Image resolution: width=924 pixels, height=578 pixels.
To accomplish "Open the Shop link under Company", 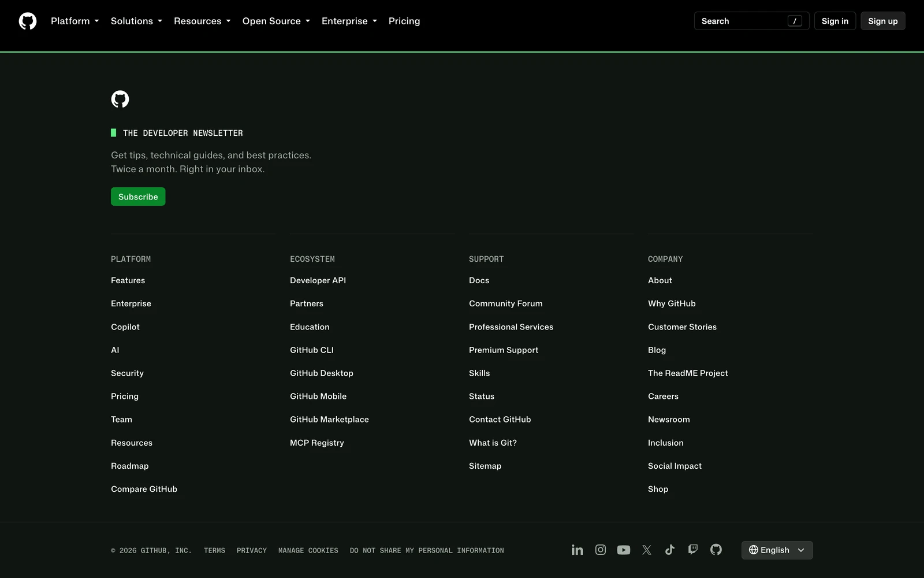I will click(658, 489).
